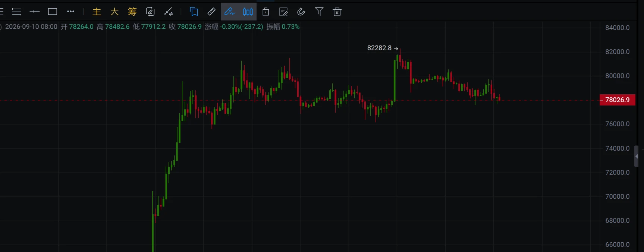Click the 70000.0 price axis label
This screenshot has height=252, width=644.
pyautogui.click(x=617, y=196)
